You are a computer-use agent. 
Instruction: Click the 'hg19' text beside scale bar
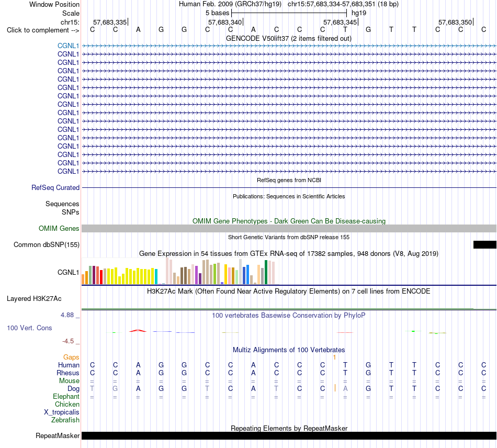[x=359, y=13]
